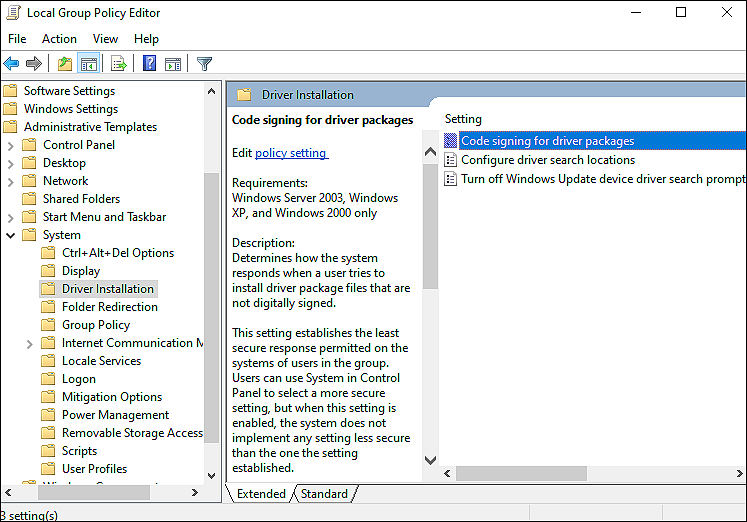This screenshot has width=747, height=522.
Task: Click the Export List toolbar icon
Action: 119,64
